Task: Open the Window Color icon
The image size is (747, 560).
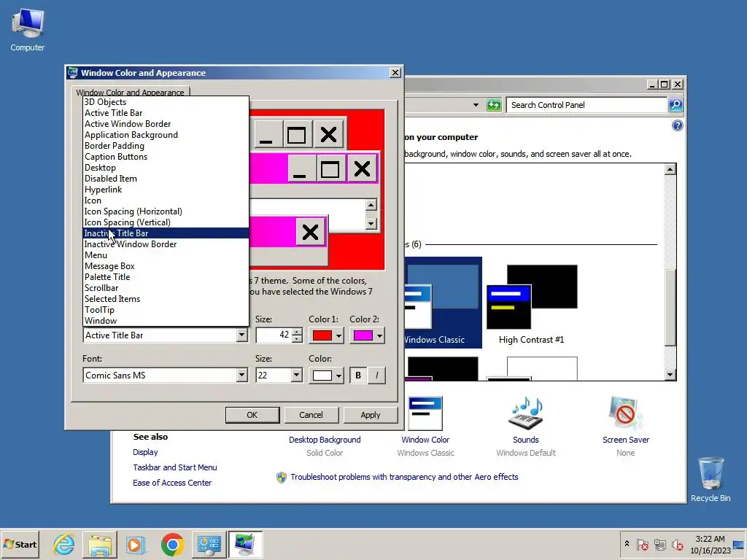Action: [x=425, y=413]
